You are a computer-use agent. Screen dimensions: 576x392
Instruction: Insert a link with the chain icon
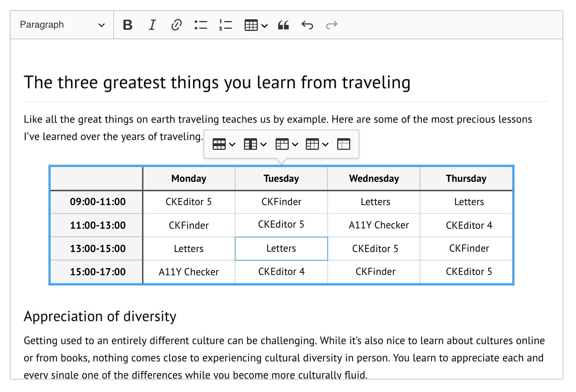[176, 25]
